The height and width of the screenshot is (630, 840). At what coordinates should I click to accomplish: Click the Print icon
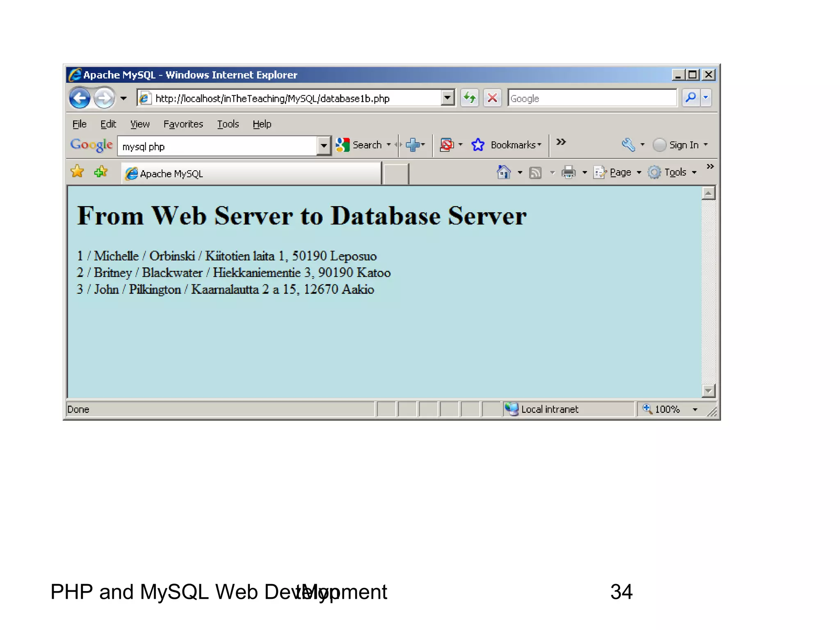pyautogui.click(x=568, y=172)
